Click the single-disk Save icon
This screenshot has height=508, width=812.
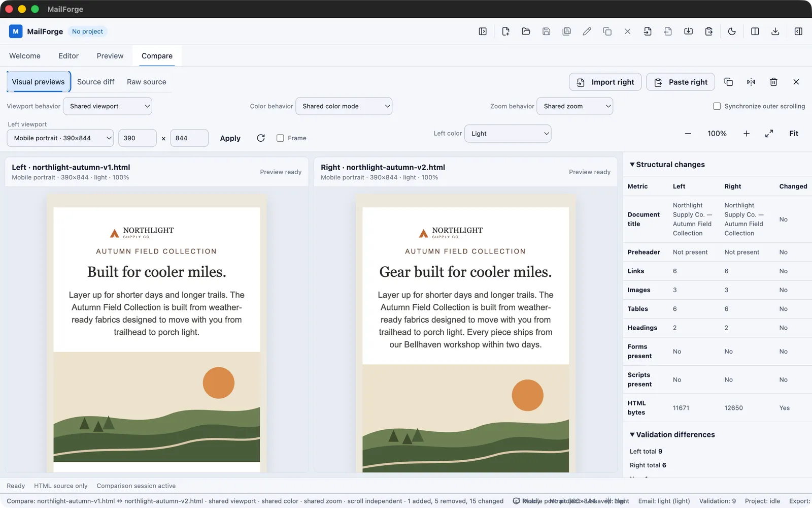tap(546, 31)
